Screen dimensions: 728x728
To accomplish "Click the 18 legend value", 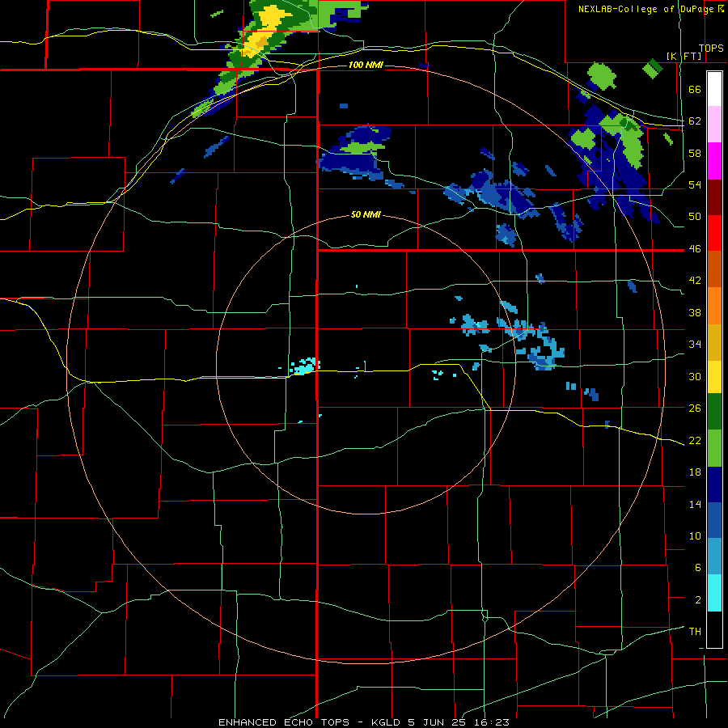I will point(695,472).
